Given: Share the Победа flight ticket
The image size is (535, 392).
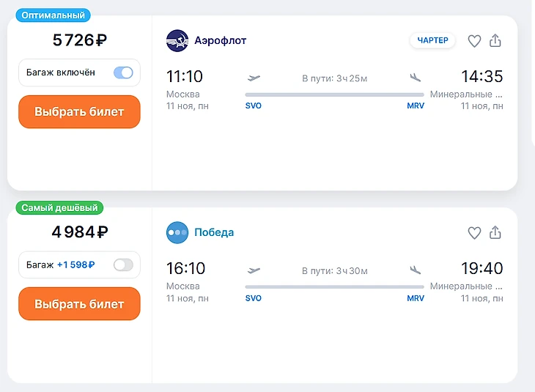Looking at the screenshot, I should [x=495, y=233].
